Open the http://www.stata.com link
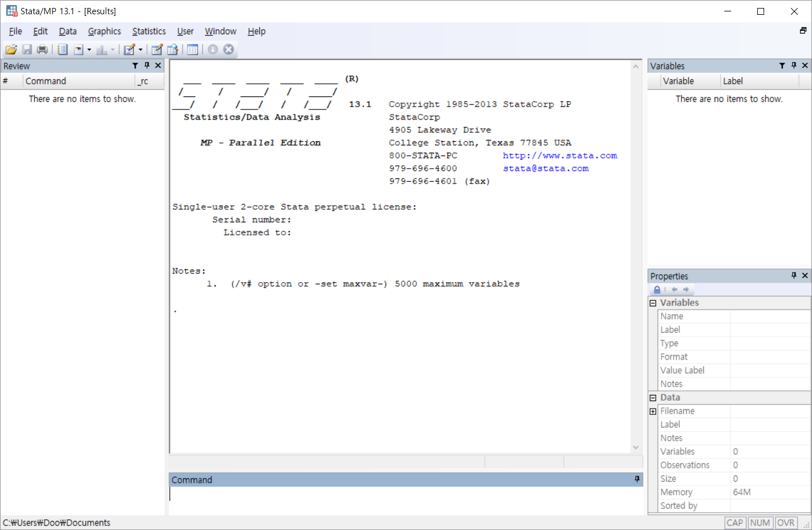Image resolution: width=812 pixels, height=530 pixels. (x=560, y=156)
